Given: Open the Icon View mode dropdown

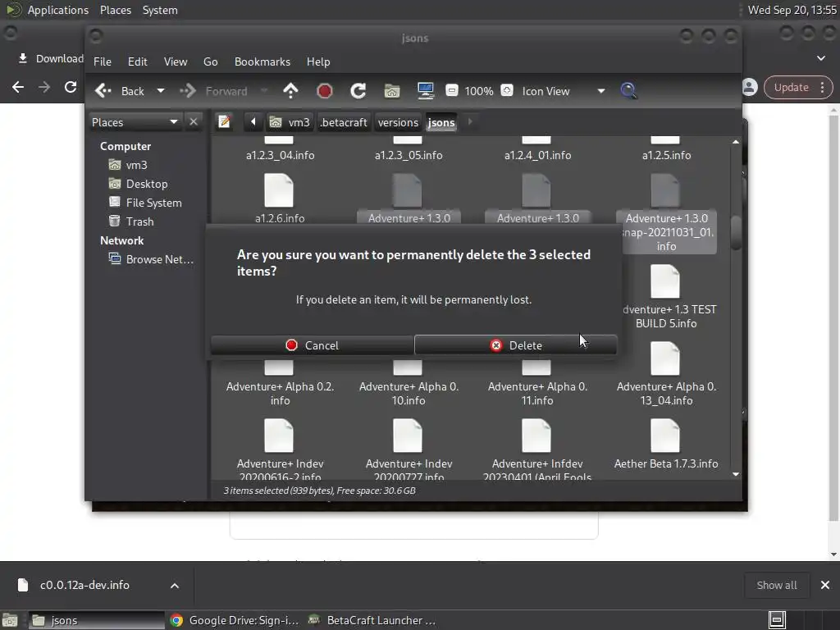Looking at the screenshot, I should (x=563, y=91).
